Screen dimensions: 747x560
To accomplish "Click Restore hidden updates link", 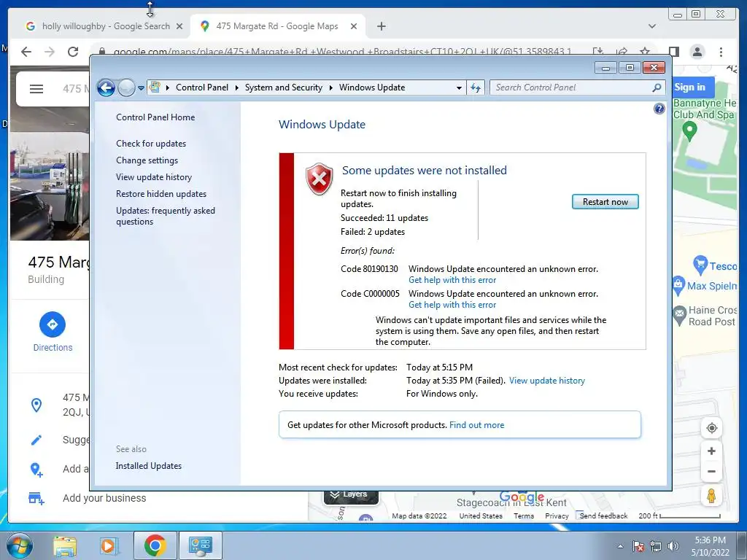I will 161,194.
